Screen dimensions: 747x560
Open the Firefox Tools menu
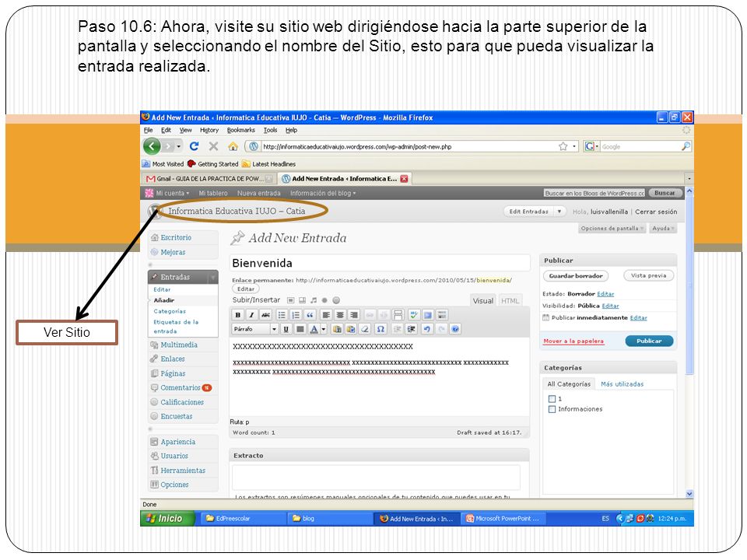coord(270,130)
